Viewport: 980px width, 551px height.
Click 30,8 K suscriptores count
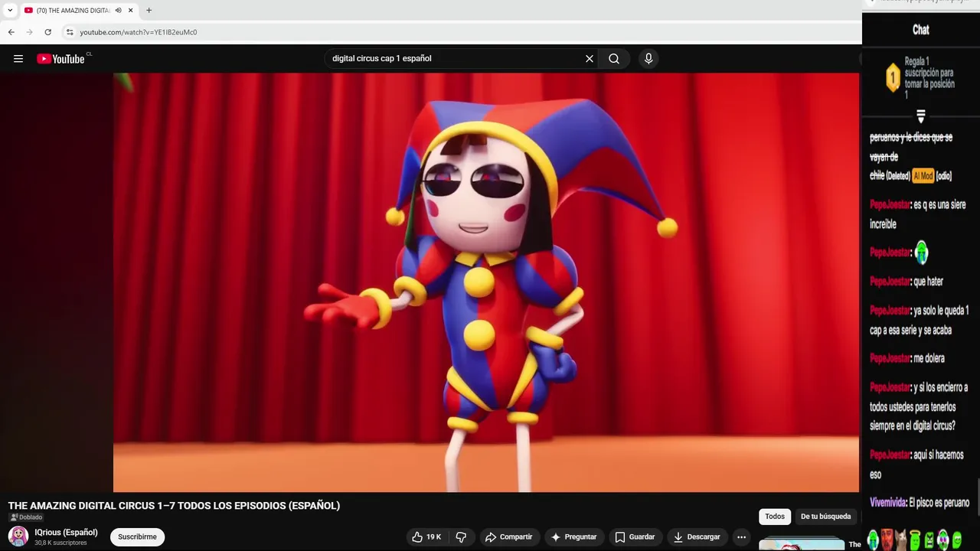tap(60, 543)
